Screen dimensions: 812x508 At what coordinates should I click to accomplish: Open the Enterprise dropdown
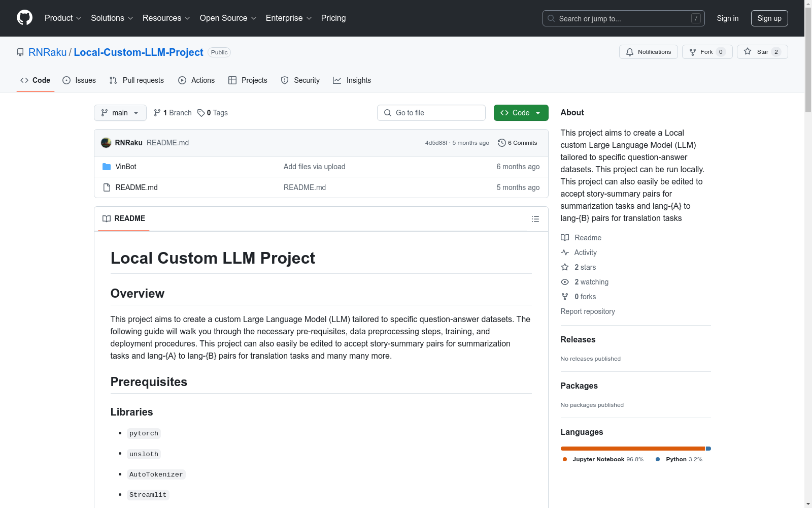click(289, 18)
